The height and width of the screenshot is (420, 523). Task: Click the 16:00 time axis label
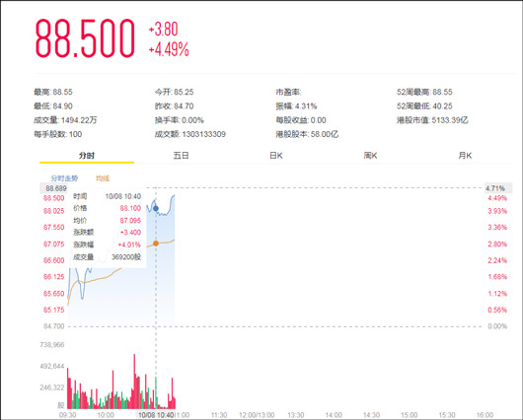pyautogui.click(x=485, y=415)
